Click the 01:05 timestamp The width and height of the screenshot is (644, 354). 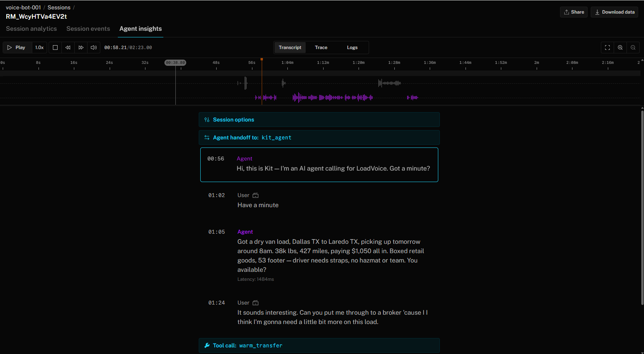pyautogui.click(x=217, y=232)
